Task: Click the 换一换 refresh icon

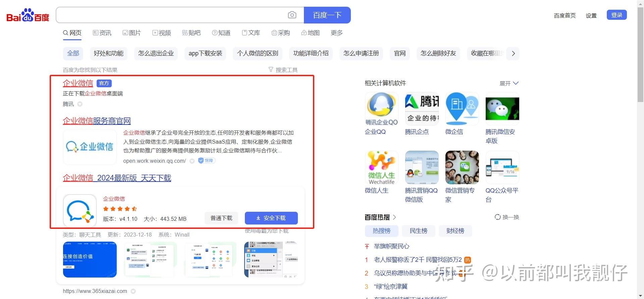Action: (497, 217)
